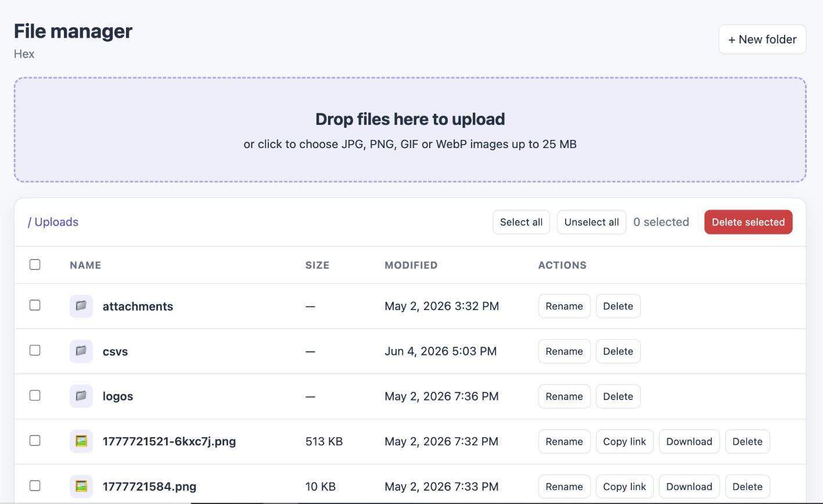Open the csvs folder name

[115, 351]
